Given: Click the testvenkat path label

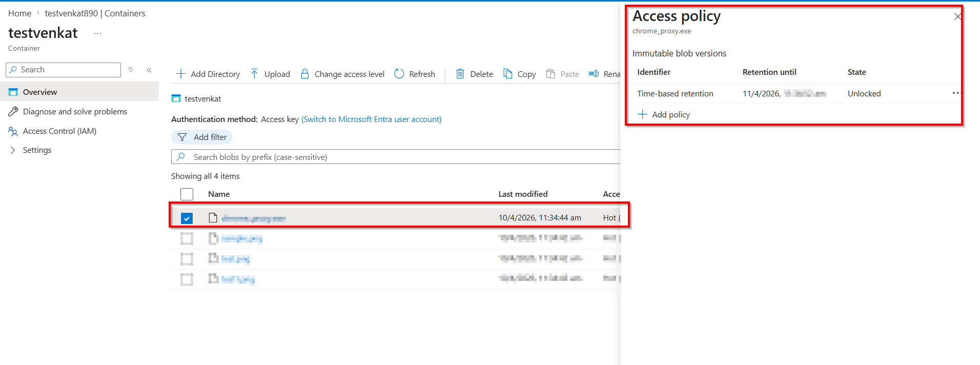Looking at the screenshot, I should click(203, 99).
